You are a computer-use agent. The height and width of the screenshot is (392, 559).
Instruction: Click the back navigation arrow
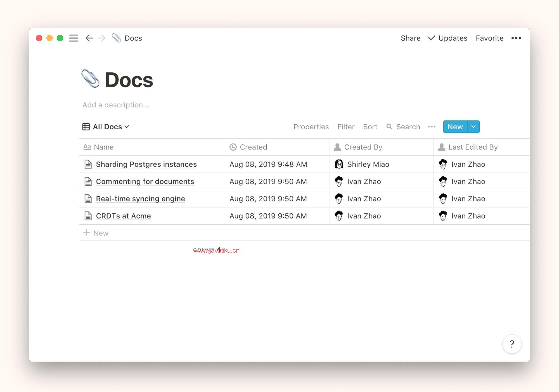[x=89, y=38]
